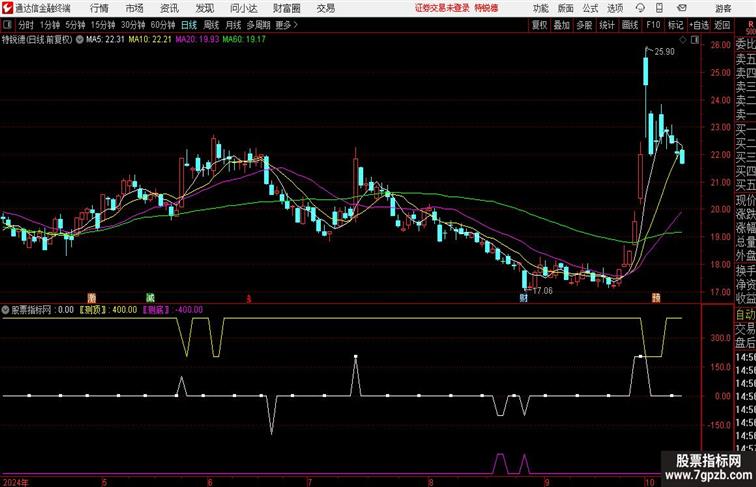This screenshot has height=487, width=756.
Task: Click the 返回 back button
Action: (722, 25)
